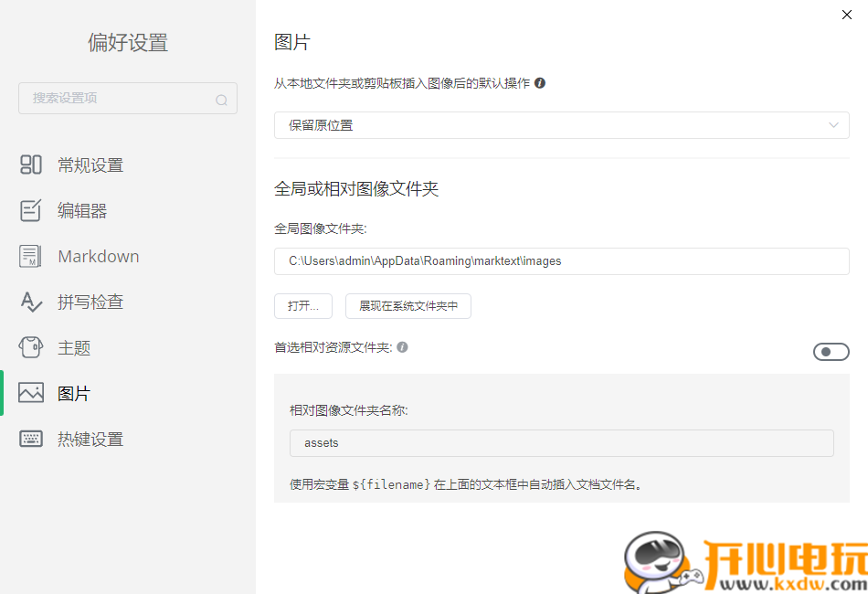Select the 拼写检查 (spell check) icon
868x594 pixels.
(x=31, y=302)
